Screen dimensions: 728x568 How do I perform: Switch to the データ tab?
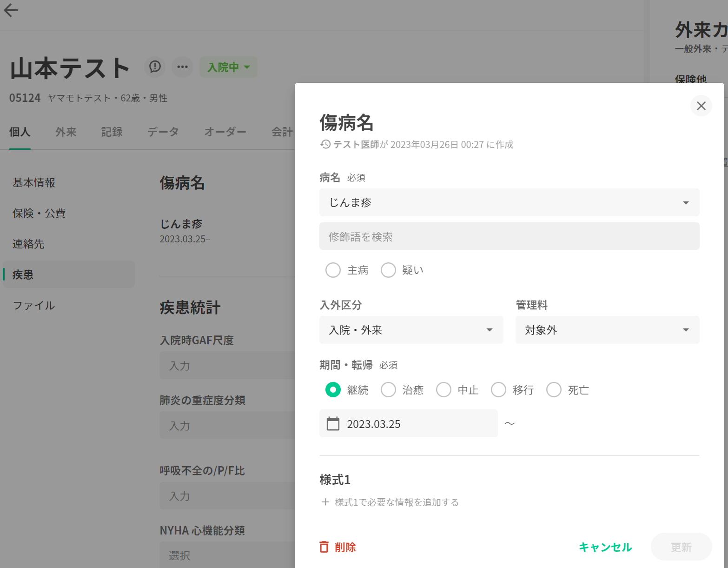tap(163, 132)
